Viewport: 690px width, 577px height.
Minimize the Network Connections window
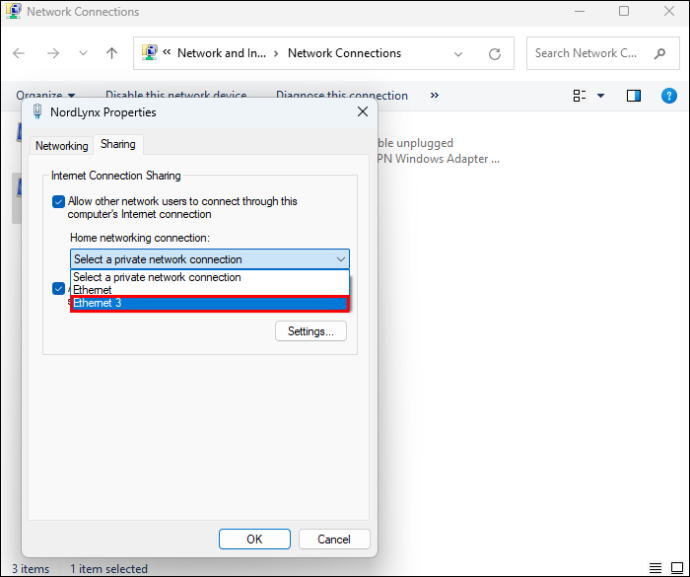pyautogui.click(x=580, y=11)
